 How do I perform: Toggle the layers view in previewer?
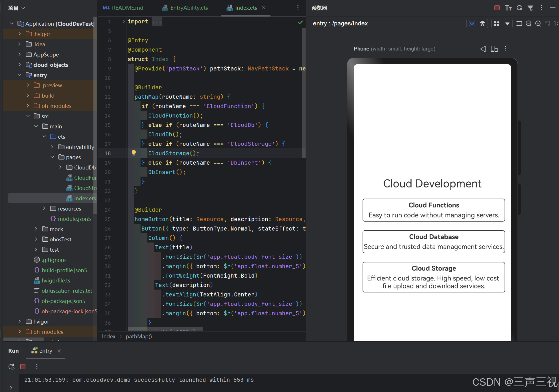482,24
